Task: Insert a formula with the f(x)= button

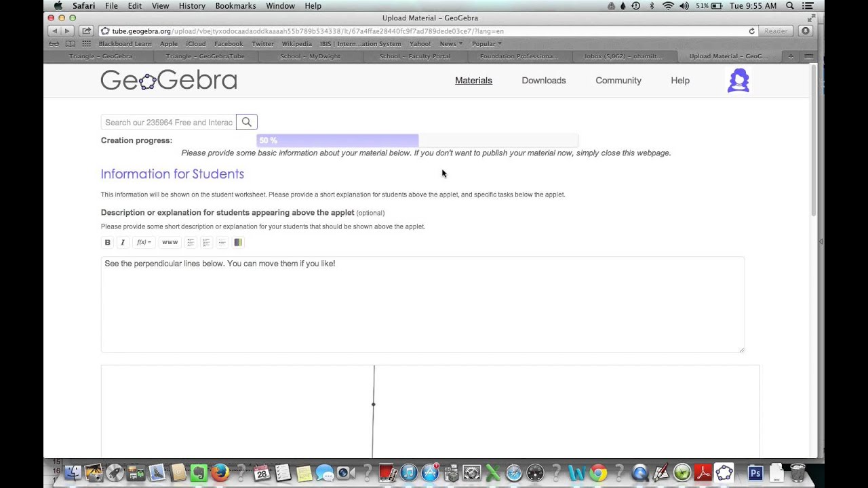Action: [x=144, y=243]
